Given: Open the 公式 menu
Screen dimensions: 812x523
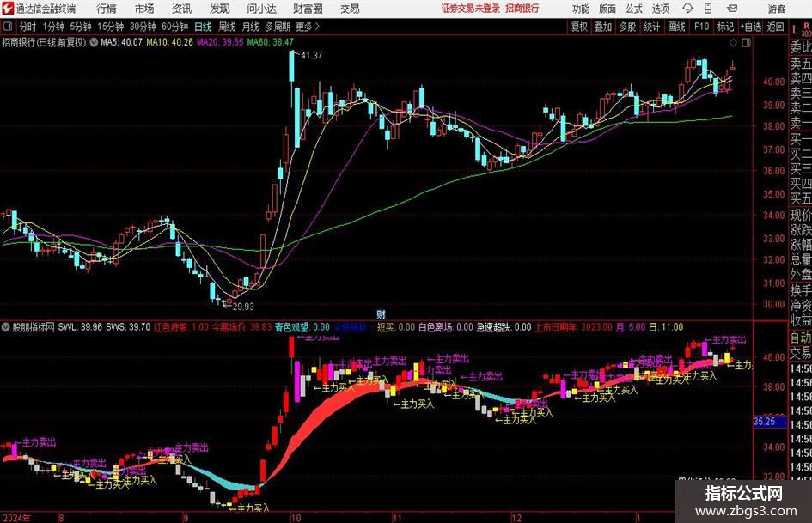Looking at the screenshot, I should pos(634,9).
